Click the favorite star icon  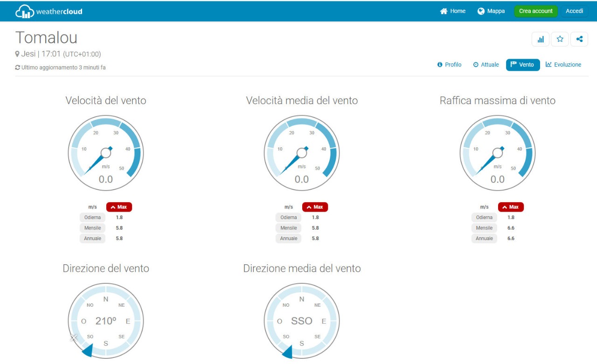point(560,39)
